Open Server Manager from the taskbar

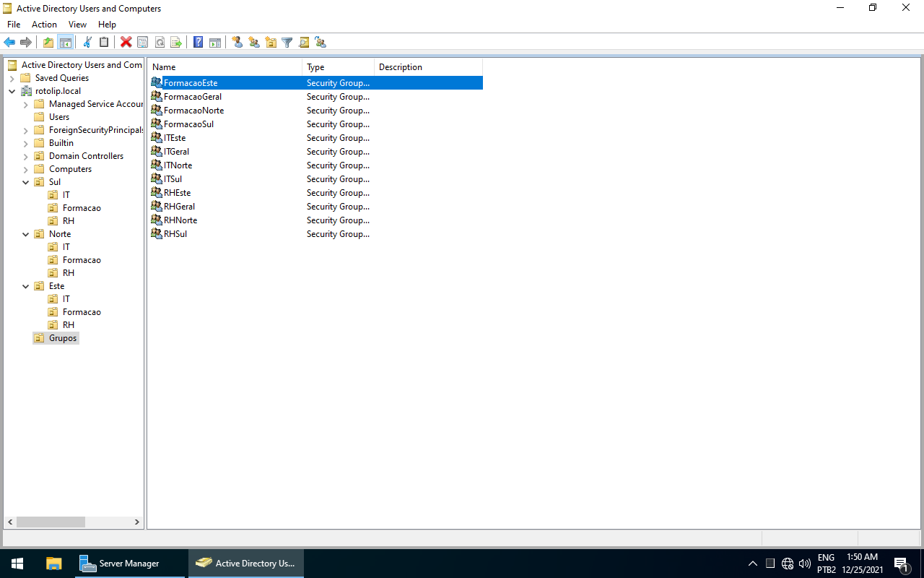[x=120, y=564]
